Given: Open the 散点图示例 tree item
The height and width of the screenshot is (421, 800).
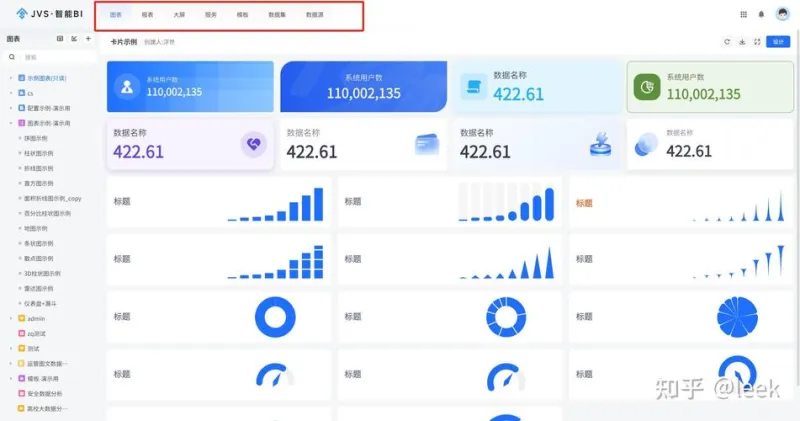Looking at the screenshot, I should (x=39, y=258).
